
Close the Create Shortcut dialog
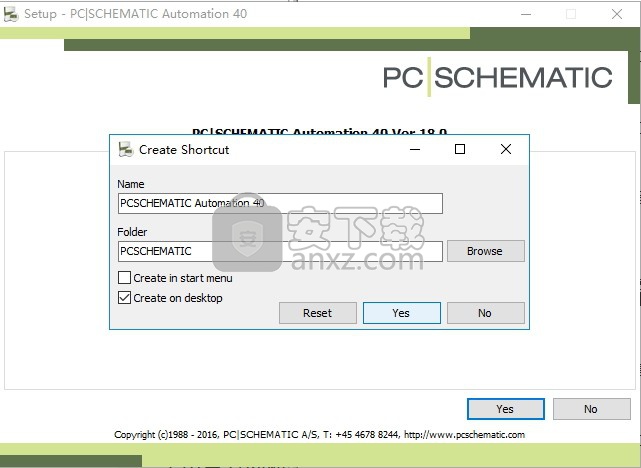click(x=506, y=149)
